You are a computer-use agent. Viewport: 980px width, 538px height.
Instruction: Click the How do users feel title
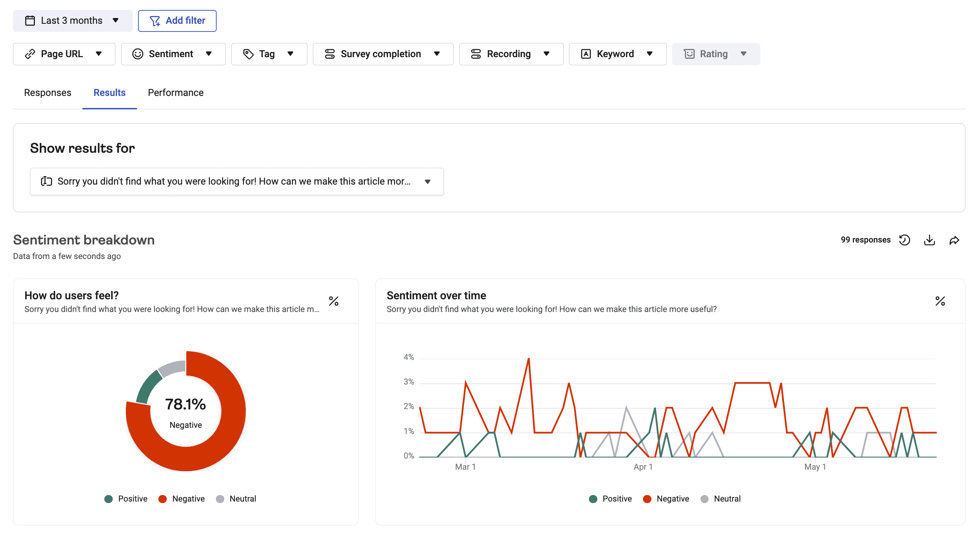click(x=72, y=295)
